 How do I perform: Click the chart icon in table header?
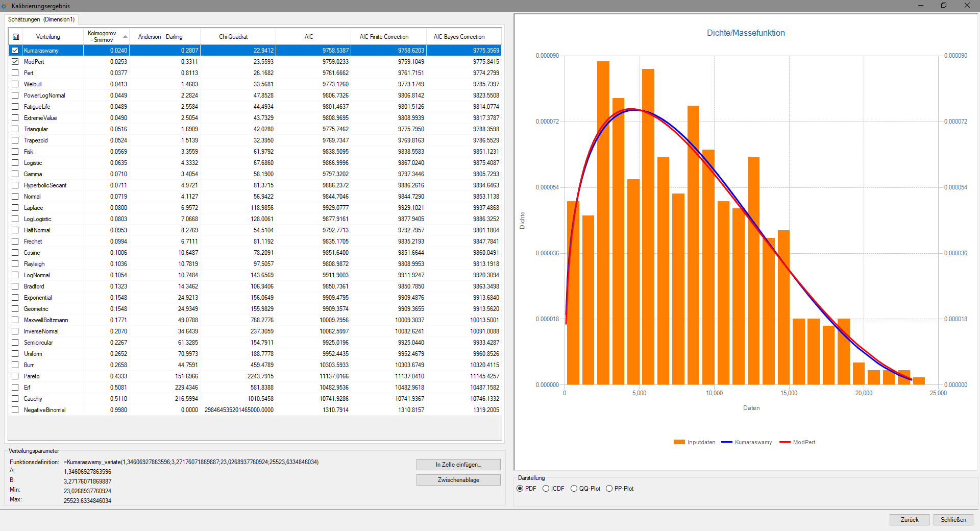(x=16, y=37)
